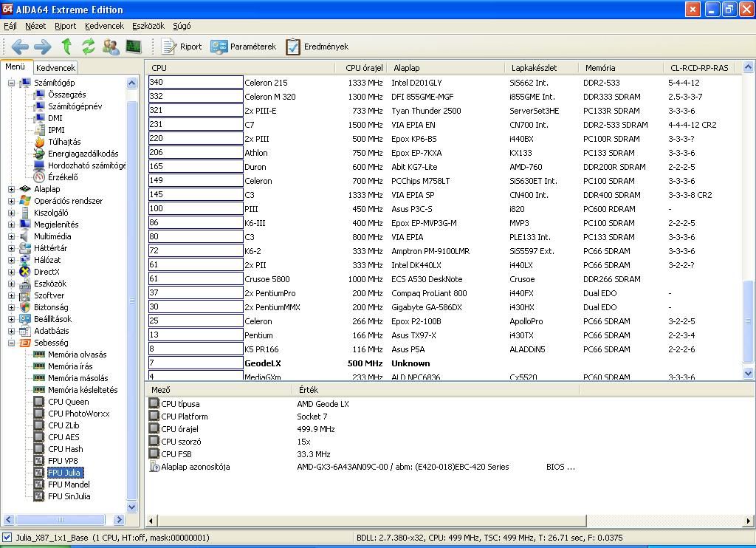Click the users icon in toolbar
Image resolution: width=756 pixels, height=548 pixels.
pyautogui.click(x=111, y=47)
